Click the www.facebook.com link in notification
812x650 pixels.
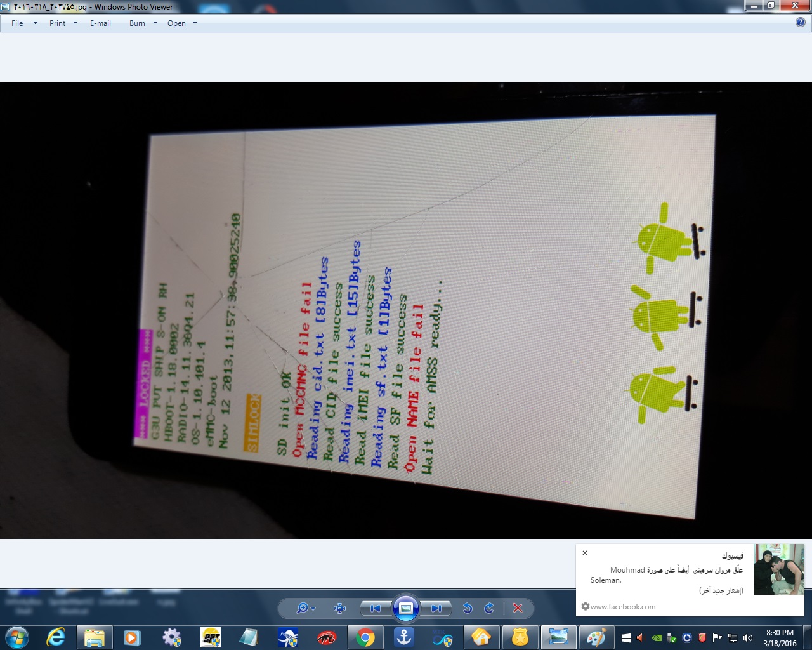pos(623,607)
